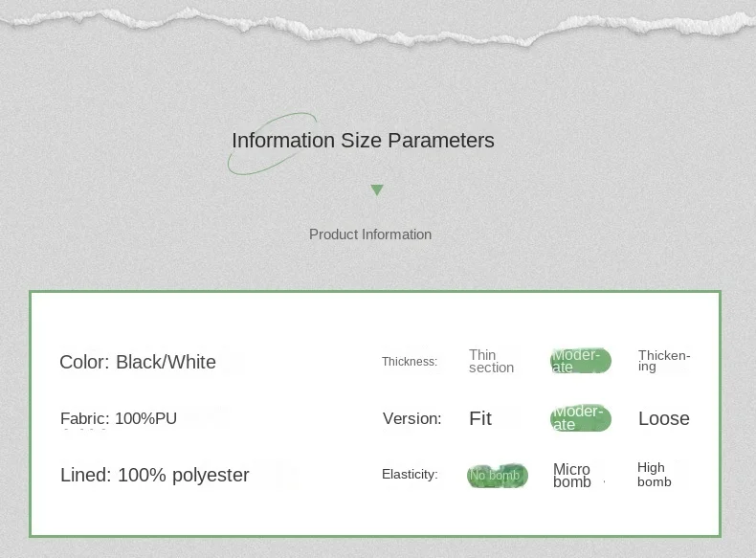Click the Fabric: 100%PU text
756x558 pixels.
[119, 418]
